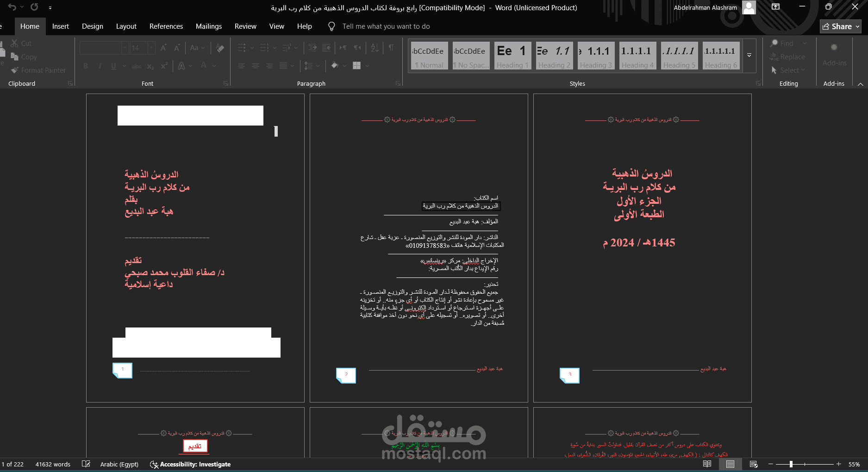Open Customize Quick Access Toolbar dropdown

tap(50, 7)
